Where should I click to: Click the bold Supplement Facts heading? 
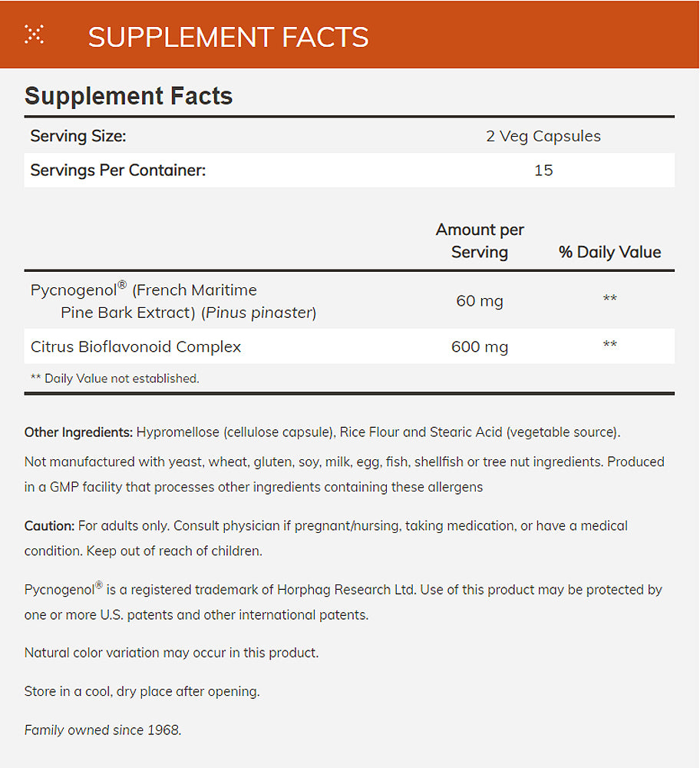point(128,96)
